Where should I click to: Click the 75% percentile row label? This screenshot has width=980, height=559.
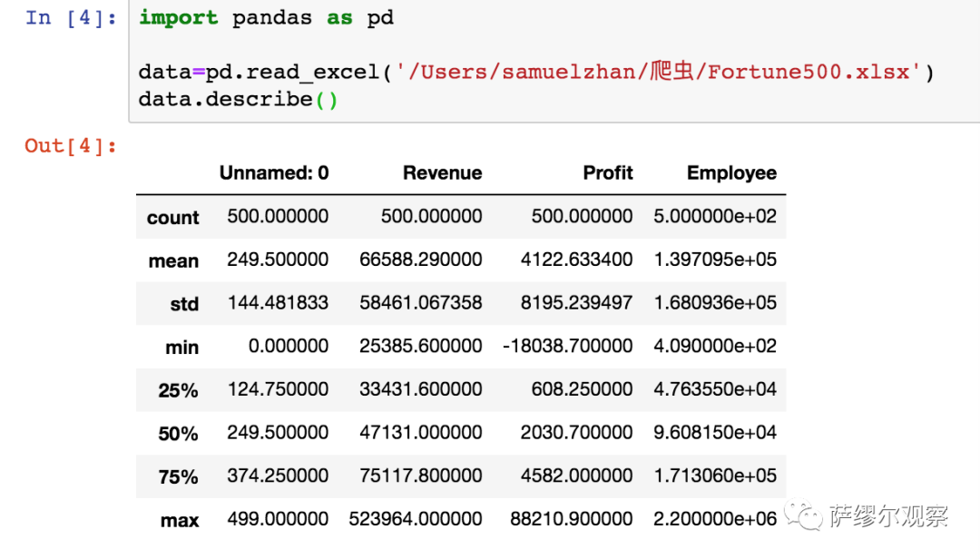click(178, 476)
